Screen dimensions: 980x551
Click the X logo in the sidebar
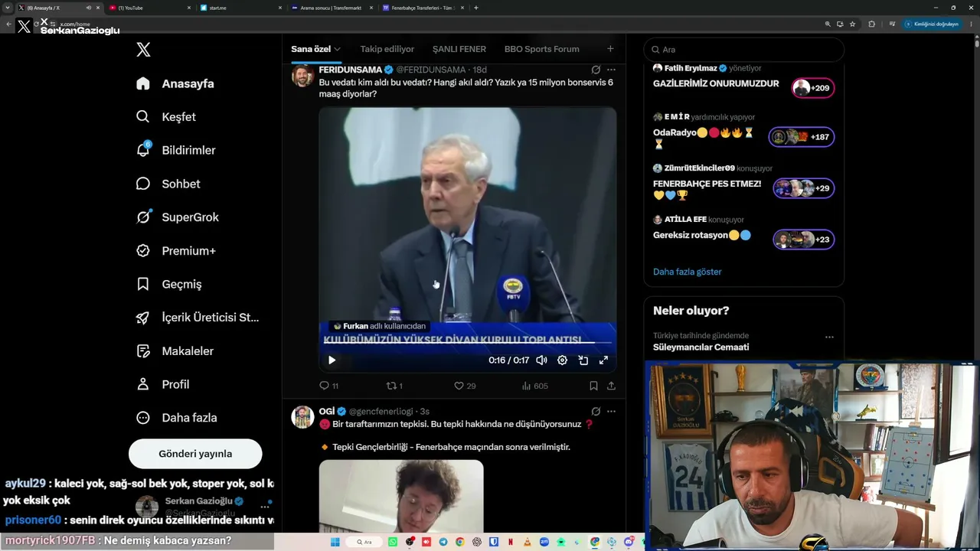click(143, 50)
